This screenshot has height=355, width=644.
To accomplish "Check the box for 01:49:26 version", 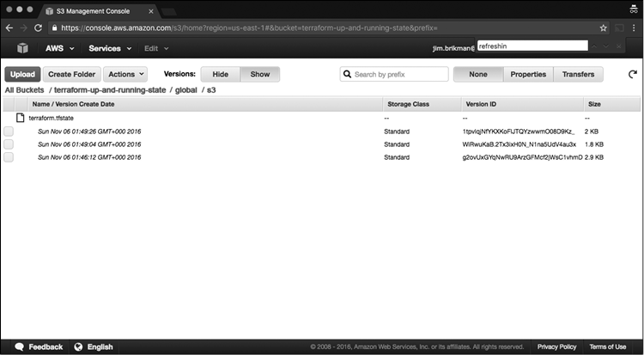I will pos(9,131).
